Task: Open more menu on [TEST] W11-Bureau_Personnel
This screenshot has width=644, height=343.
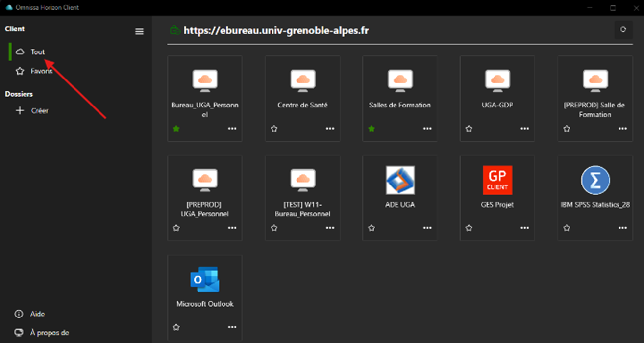Action: coord(330,228)
